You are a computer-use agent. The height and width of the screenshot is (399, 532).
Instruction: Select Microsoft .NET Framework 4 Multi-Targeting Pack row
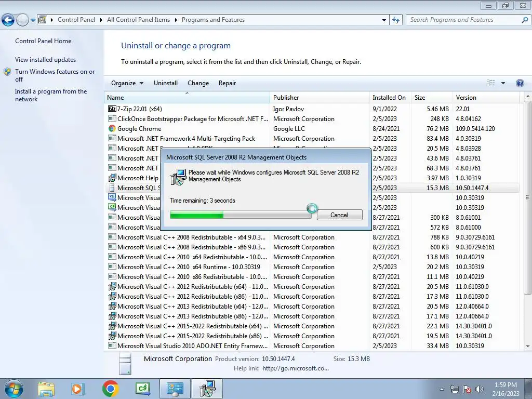[x=312, y=138]
